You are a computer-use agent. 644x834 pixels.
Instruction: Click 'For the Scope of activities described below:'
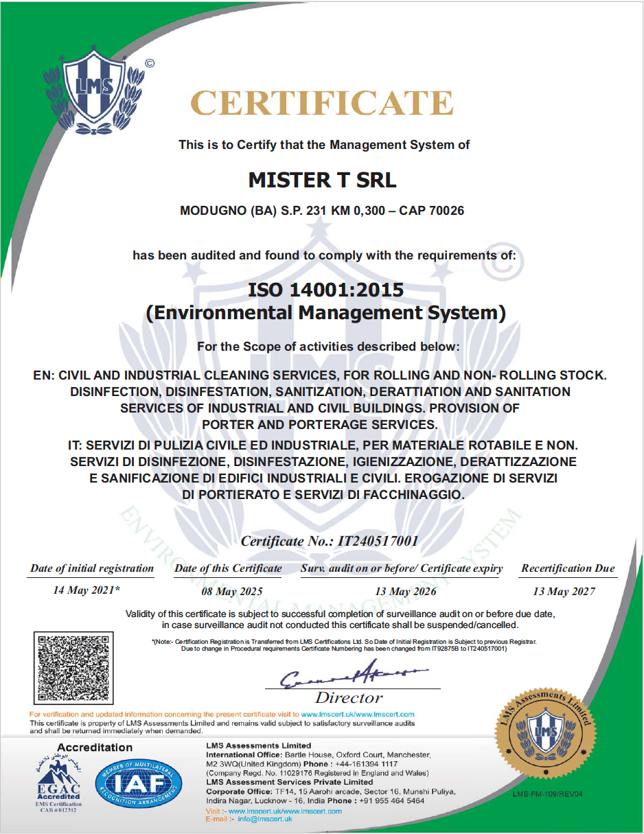click(x=327, y=347)
